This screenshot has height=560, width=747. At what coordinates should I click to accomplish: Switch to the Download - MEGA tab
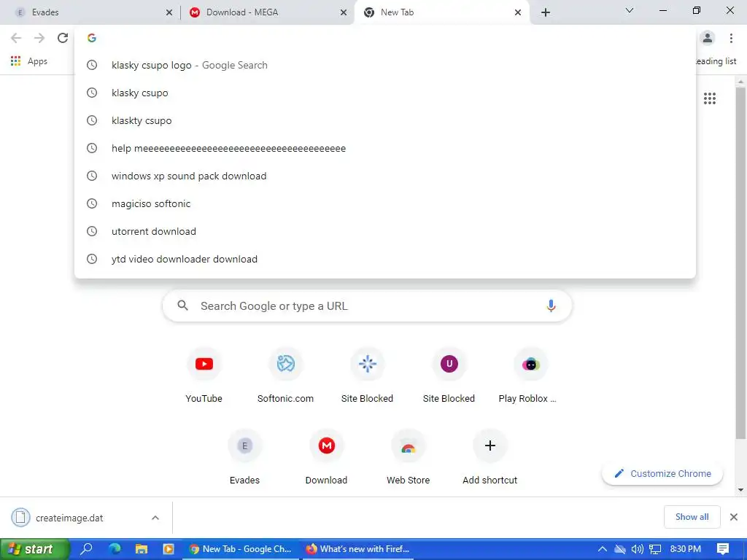coord(267,12)
